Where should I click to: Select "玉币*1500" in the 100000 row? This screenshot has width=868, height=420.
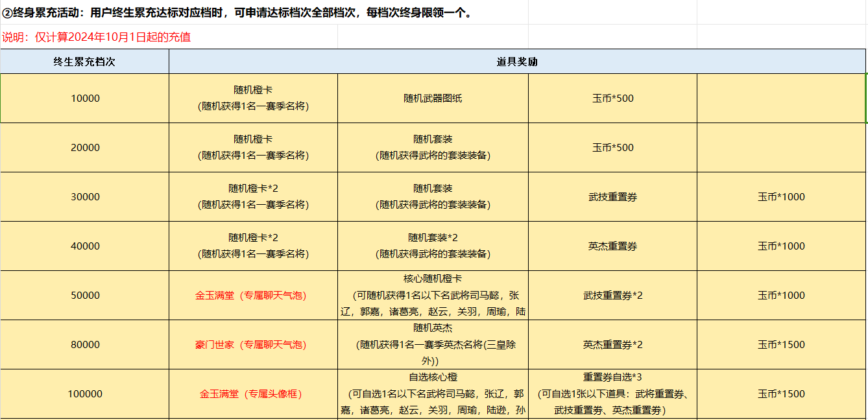click(x=781, y=394)
